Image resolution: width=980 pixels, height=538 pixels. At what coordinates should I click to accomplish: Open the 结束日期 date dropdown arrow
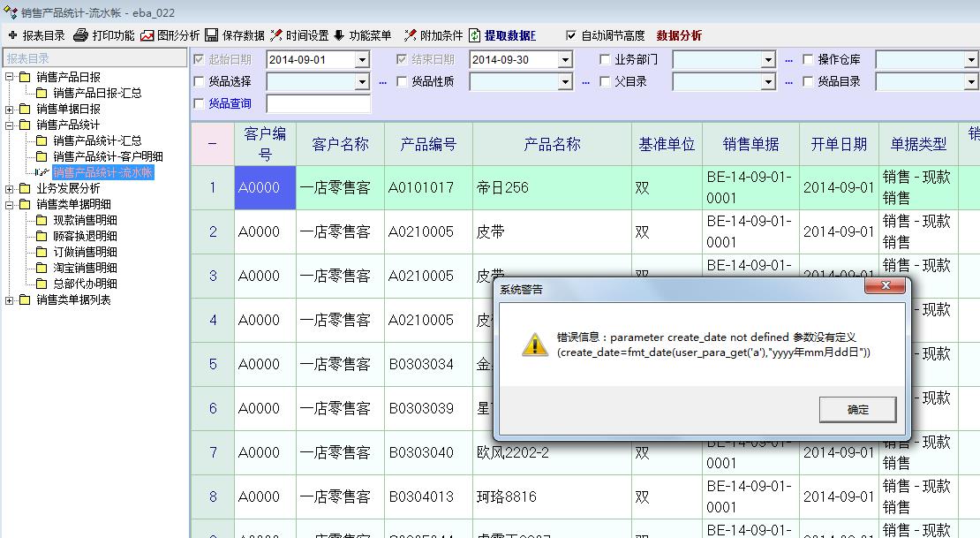565,60
